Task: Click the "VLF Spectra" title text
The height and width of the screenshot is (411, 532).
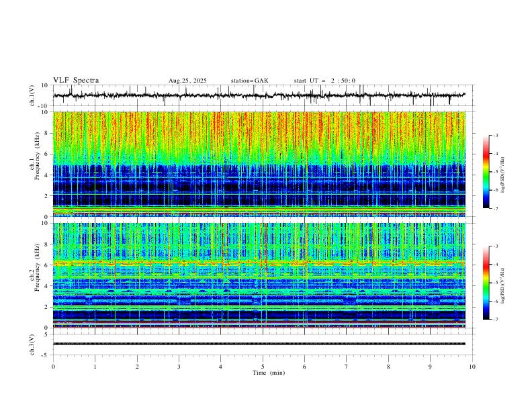Action: point(76,81)
